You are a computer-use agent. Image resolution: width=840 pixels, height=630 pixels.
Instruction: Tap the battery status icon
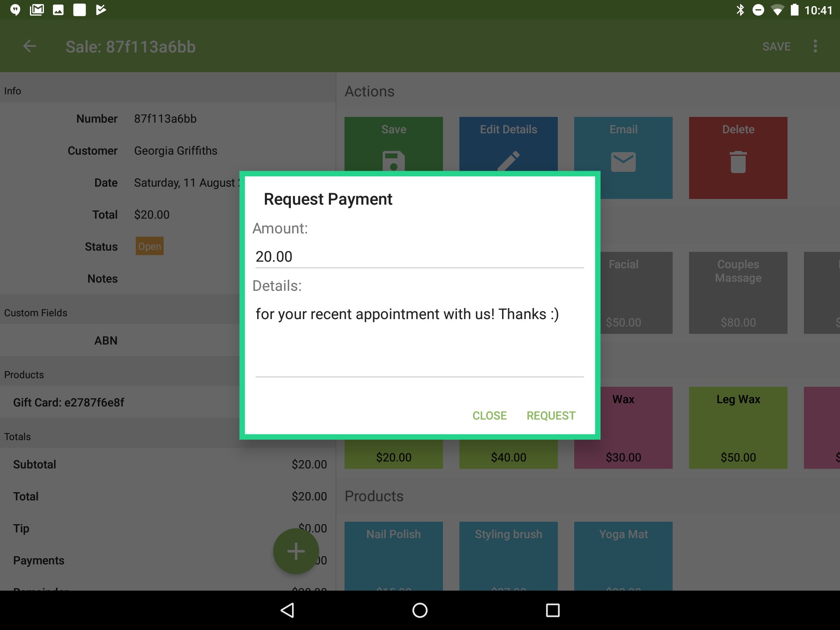pyautogui.click(x=794, y=10)
